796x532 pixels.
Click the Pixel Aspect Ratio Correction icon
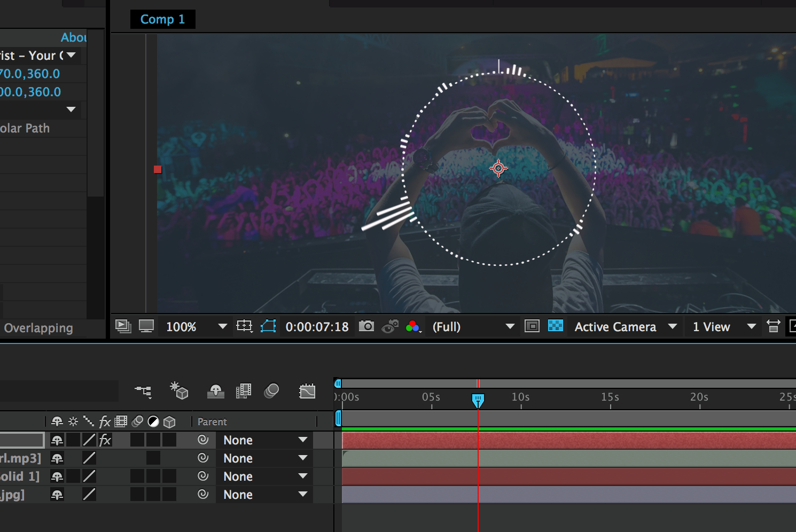coord(773,326)
